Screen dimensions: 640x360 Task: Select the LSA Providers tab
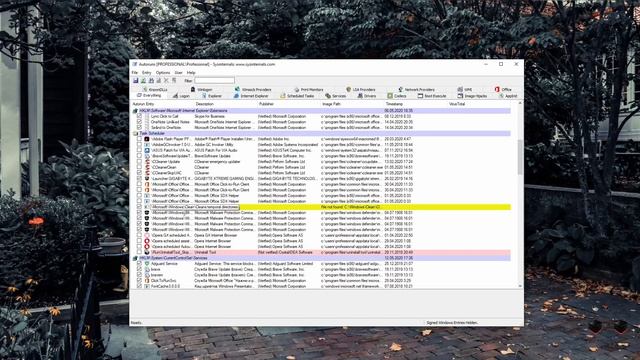click(361, 89)
